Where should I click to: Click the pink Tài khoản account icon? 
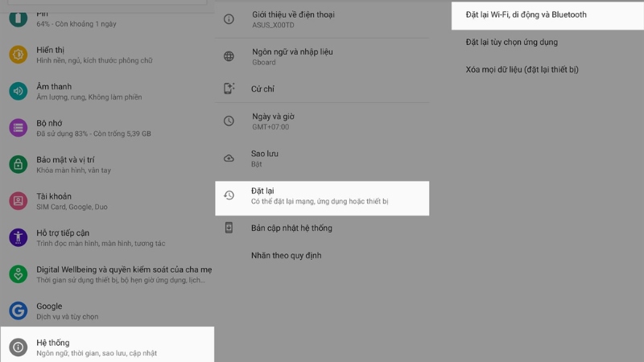pyautogui.click(x=18, y=200)
